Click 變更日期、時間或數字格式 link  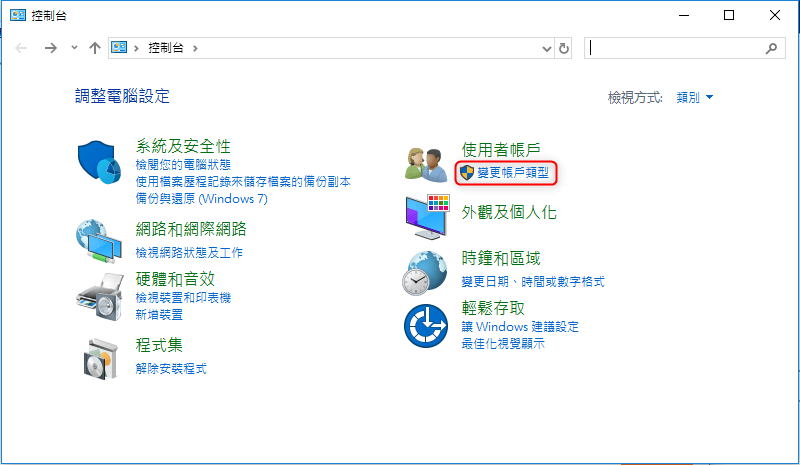(533, 282)
